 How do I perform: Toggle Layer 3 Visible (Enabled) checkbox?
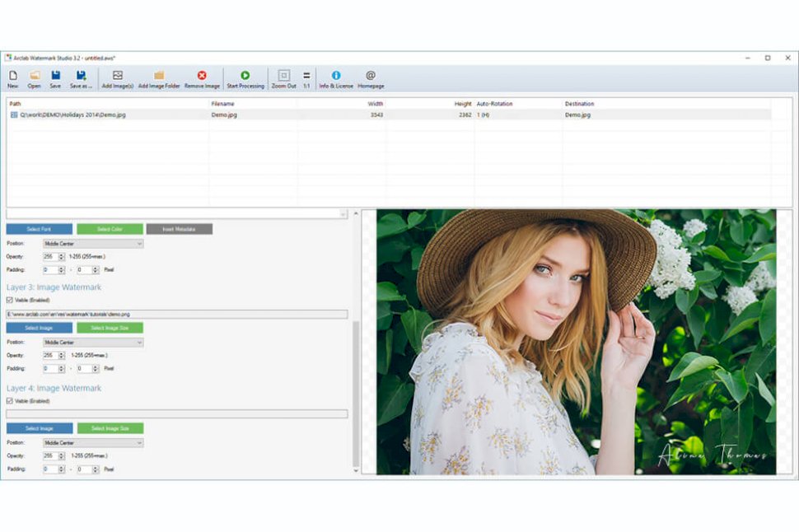pos(10,300)
